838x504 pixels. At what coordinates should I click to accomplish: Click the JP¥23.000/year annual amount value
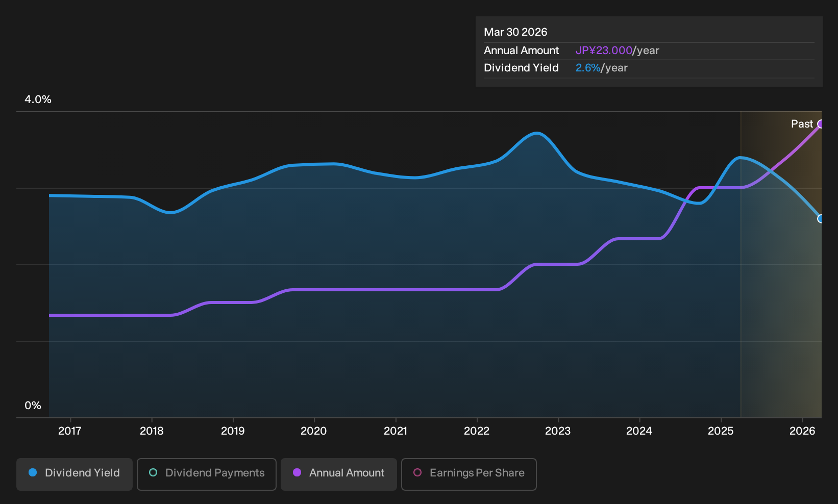pyautogui.click(x=618, y=51)
